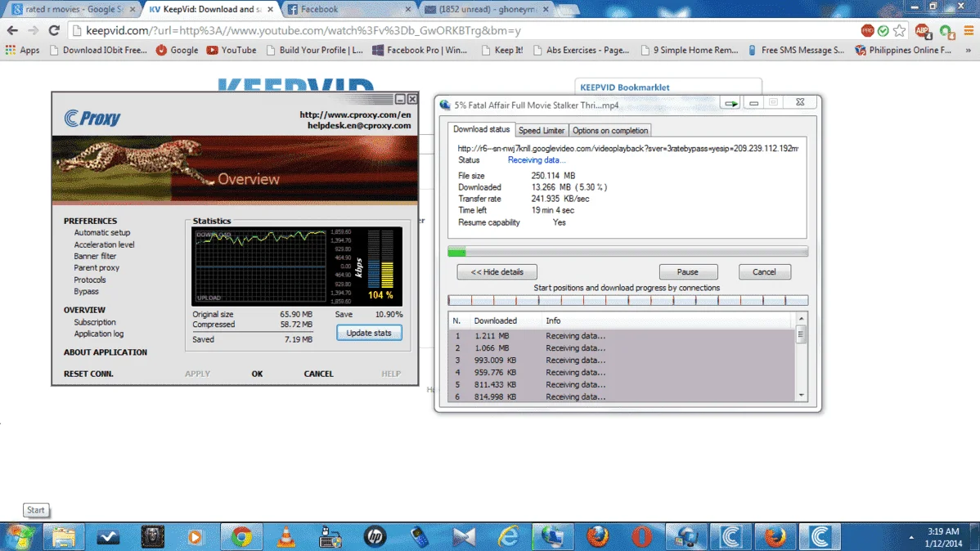Open the green circular extension with badge
The height and width of the screenshot is (551, 980).
coord(946,30)
